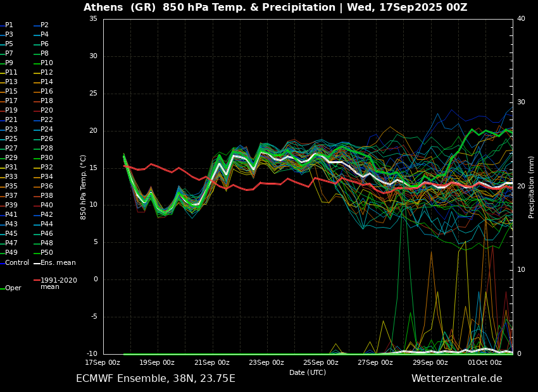Screen dimensions: 538x392
Task: Select the P50 legend label
Action: click(47, 253)
